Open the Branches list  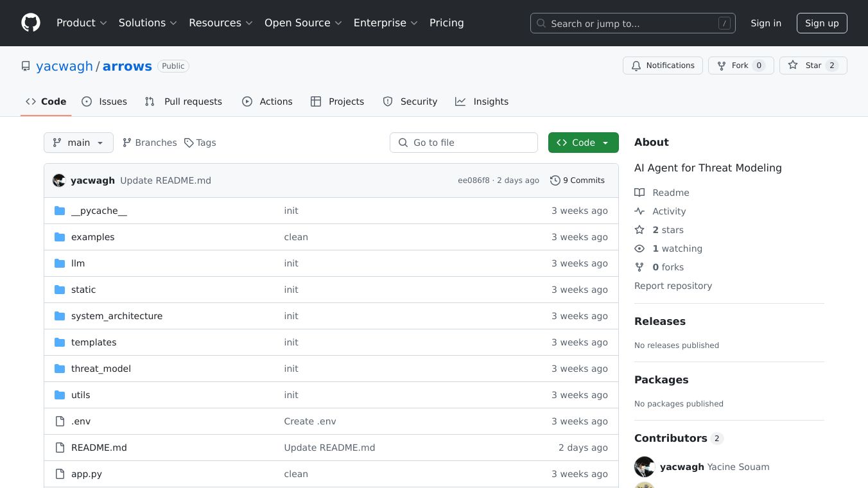point(150,143)
